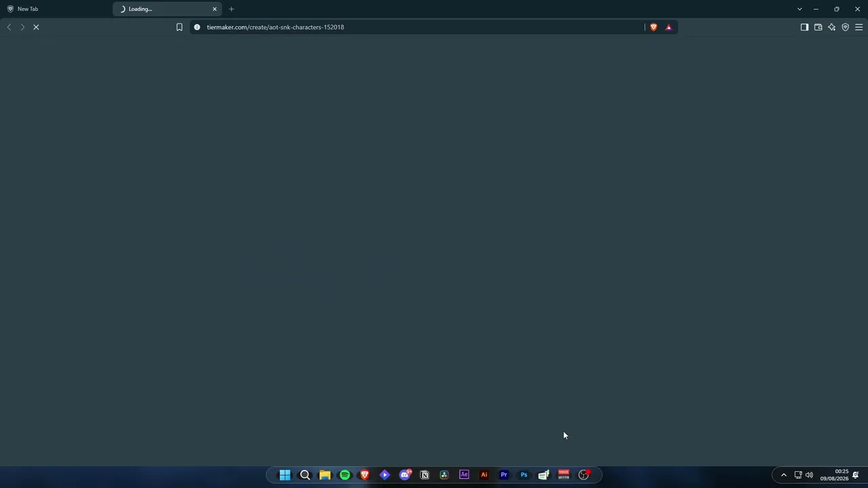Launch Adobe Illustrator from taskbar
Image resolution: width=868 pixels, height=488 pixels.
click(484, 475)
